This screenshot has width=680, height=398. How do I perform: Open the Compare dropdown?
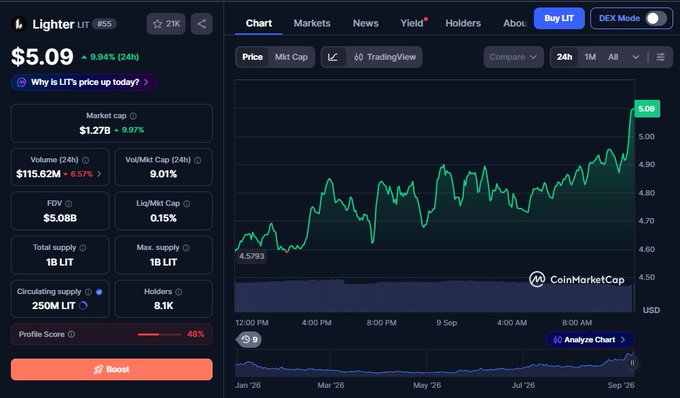513,57
